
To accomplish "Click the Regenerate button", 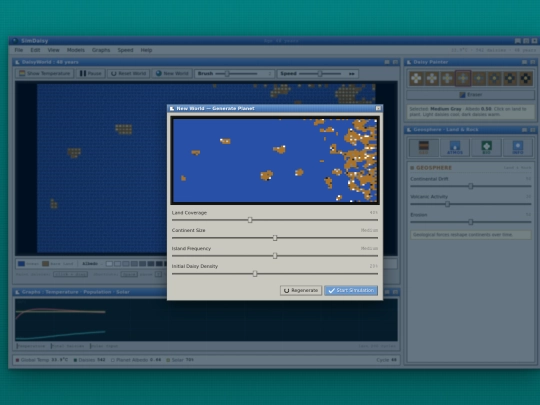I will pos(301,290).
